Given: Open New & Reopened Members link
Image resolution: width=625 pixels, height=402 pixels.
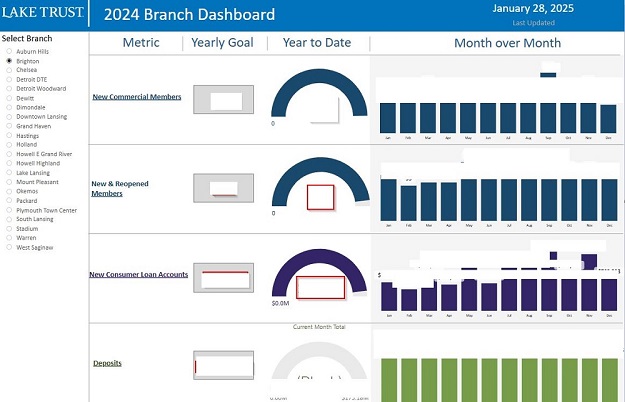Looking at the screenshot, I should click(107, 189).
